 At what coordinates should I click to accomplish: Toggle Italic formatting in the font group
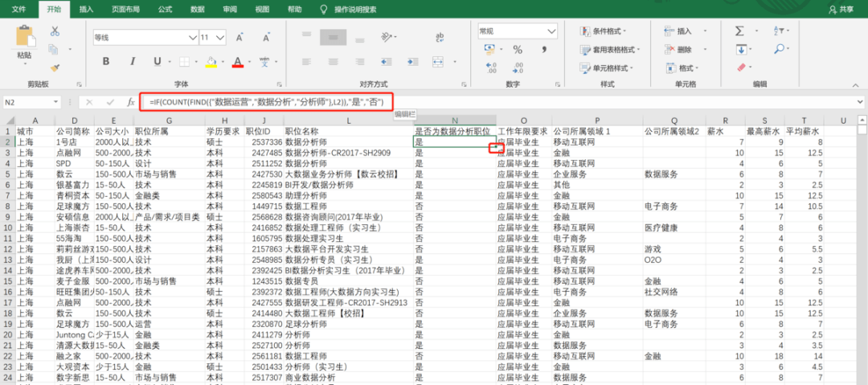[131, 61]
